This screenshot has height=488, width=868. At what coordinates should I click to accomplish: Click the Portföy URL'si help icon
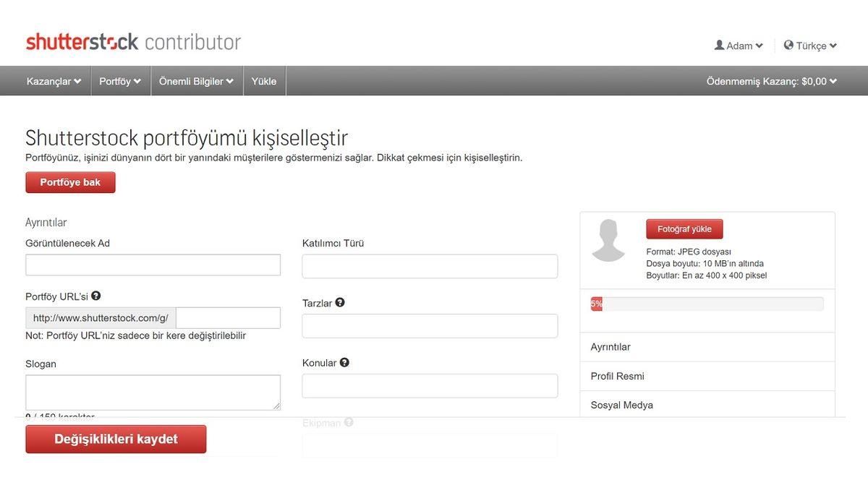tap(95, 296)
